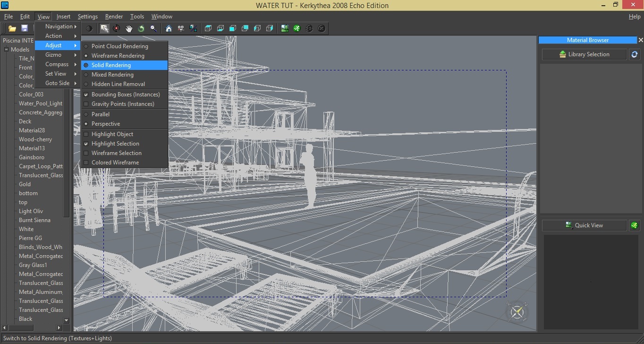
Task: Choose the pan hand tool
Action: pos(128,28)
